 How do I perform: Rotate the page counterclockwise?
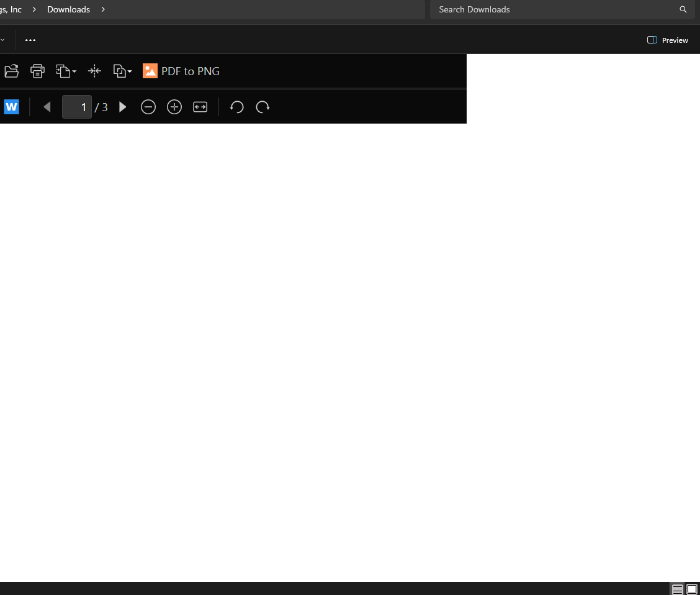click(236, 107)
